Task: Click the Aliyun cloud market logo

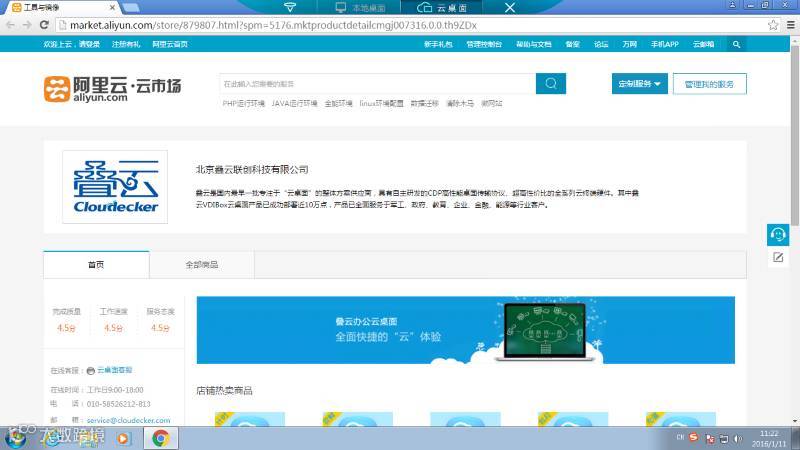Action: pos(112,89)
